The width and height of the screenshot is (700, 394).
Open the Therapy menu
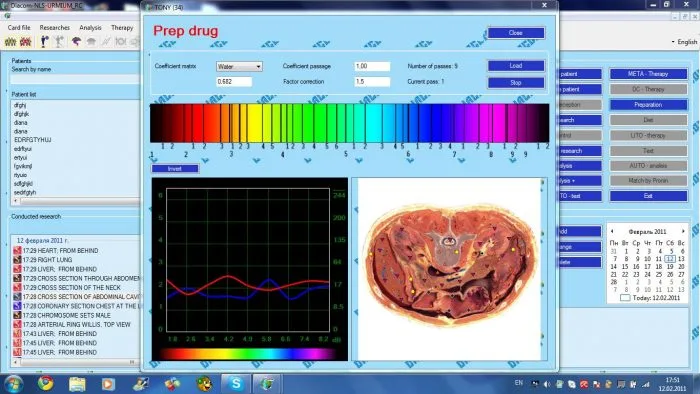122,28
